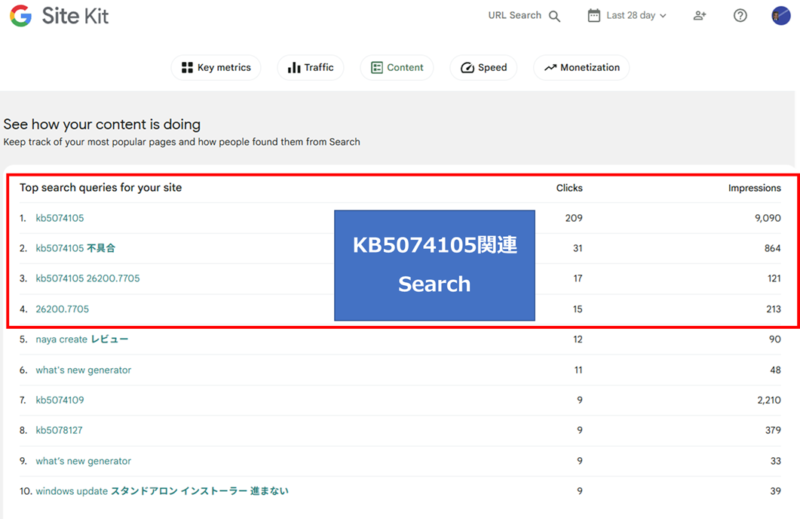
Task: Expand the Last 28 days dropdown
Action: coord(636,16)
